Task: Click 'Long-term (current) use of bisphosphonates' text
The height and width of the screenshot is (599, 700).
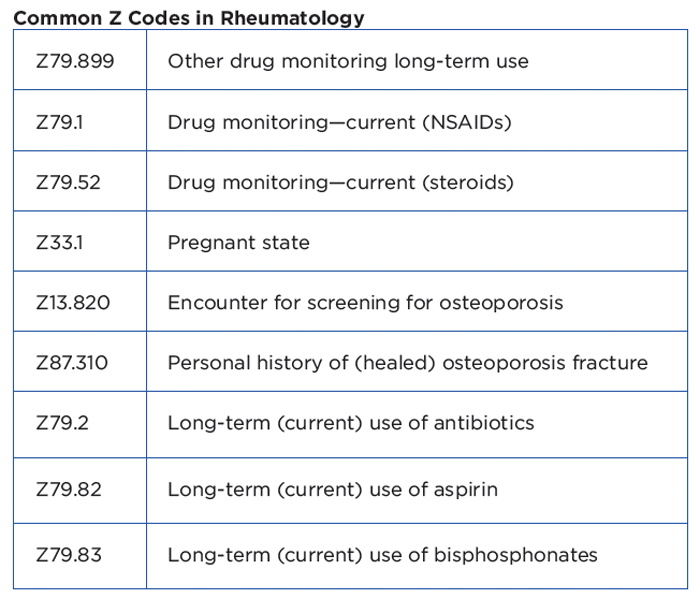Action: tap(382, 554)
